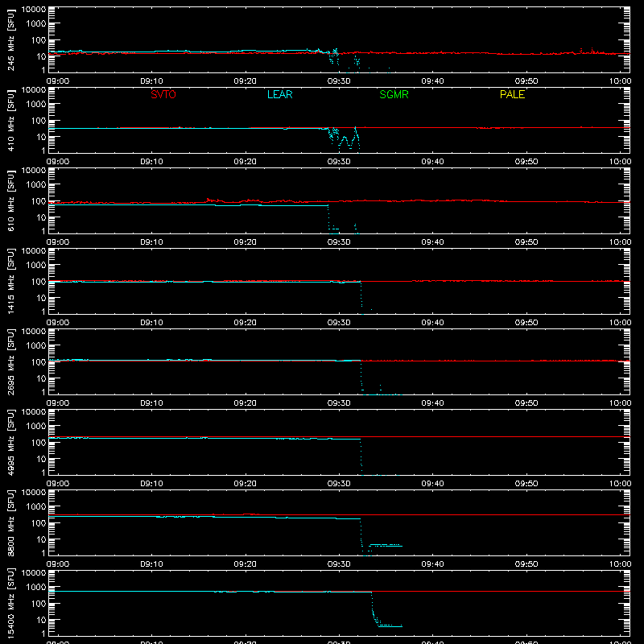644x644 pixels.
Task: Click the cyan LEAR legend label
Action: click(279, 94)
